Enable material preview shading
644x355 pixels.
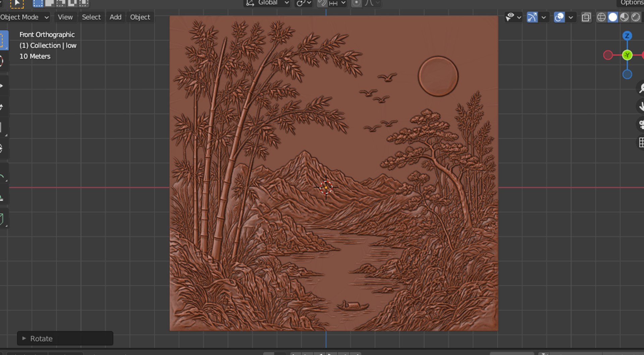tap(624, 17)
